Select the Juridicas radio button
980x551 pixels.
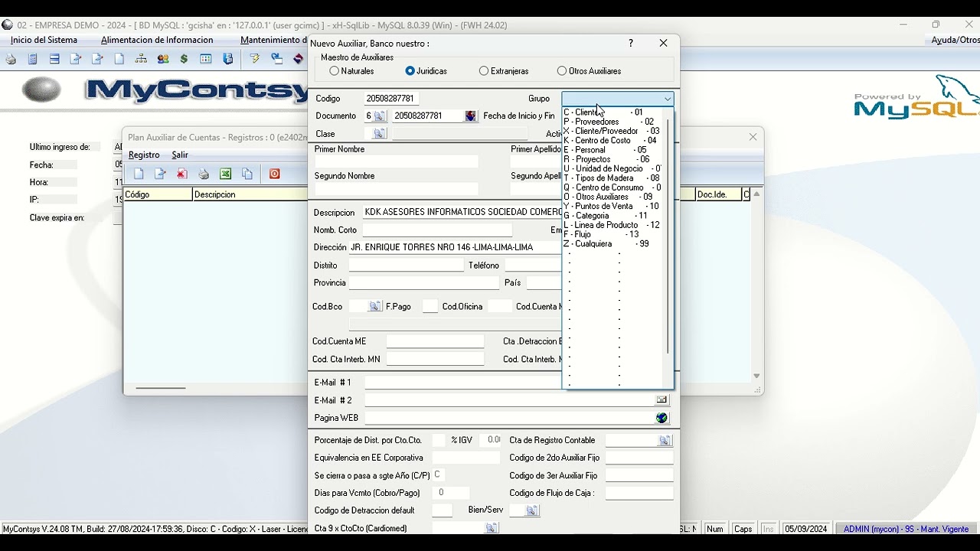[410, 71]
